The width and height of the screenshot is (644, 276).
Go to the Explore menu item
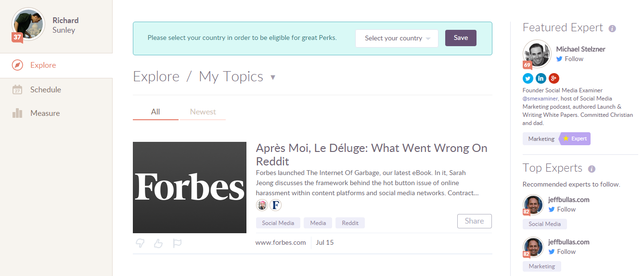56,65
